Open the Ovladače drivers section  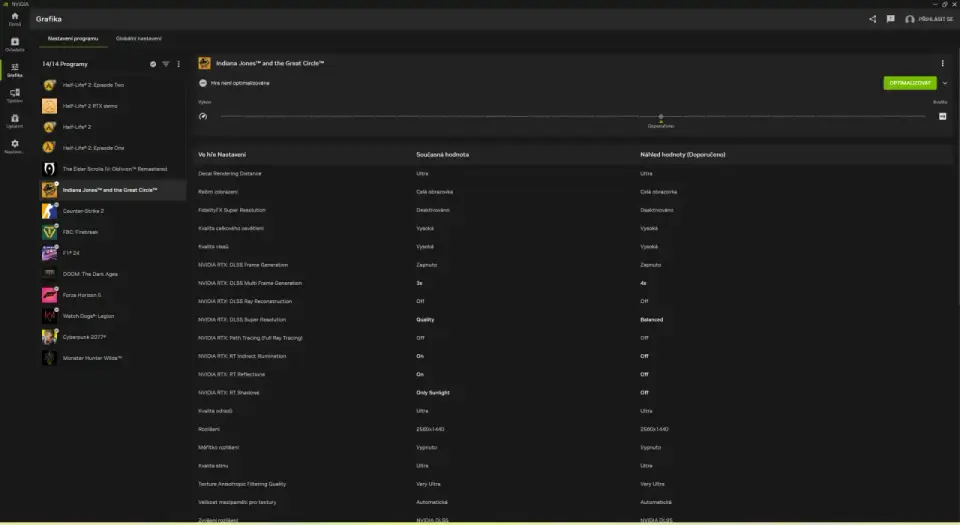click(x=15, y=44)
